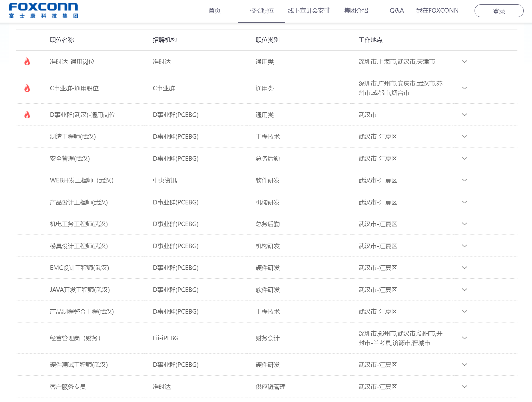Expand the 产品制程整合工程(武汉) row chevron
The width and height of the screenshot is (532, 402).
point(465,311)
